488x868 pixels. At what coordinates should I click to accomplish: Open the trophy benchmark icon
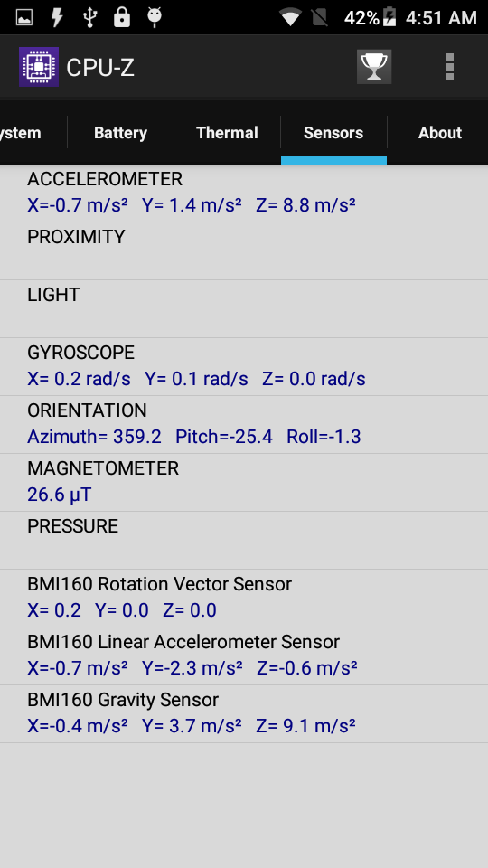[x=374, y=67]
